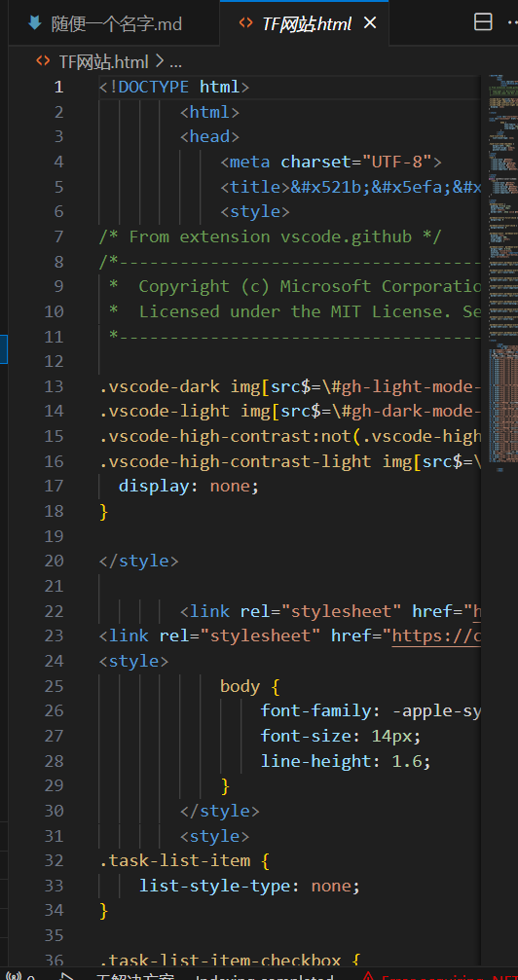Image resolution: width=518 pixels, height=980 pixels.
Task: Click HTML icon in breadcrumb bar
Action: tap(43, 61)
